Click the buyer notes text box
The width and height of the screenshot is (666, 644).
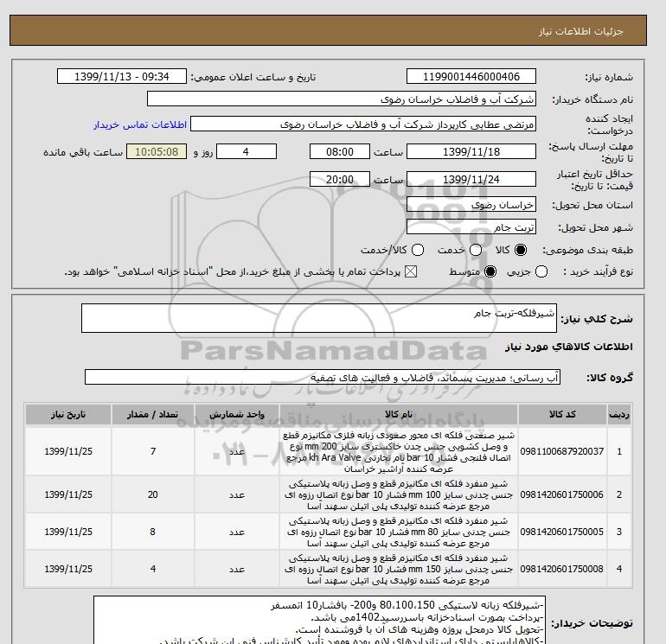(x=319, y=620)
